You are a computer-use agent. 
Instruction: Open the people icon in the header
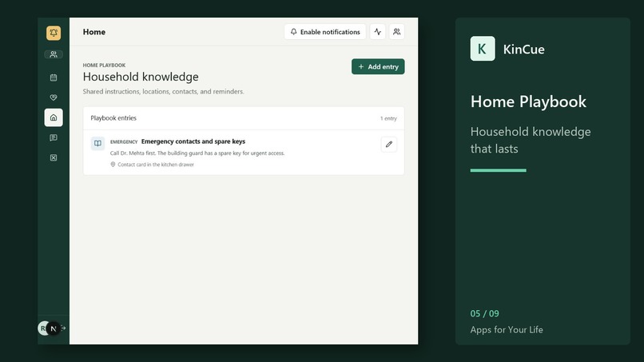pyautogui.click(x=396, y=32)
